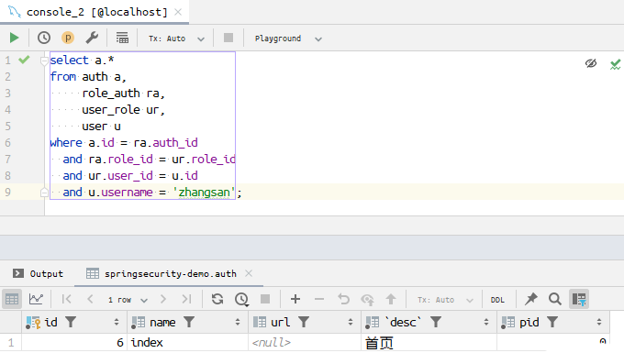Close the console_2 [@localhost] tab
624x364 pixels.
pyautogui.click(x=178, y=12)
